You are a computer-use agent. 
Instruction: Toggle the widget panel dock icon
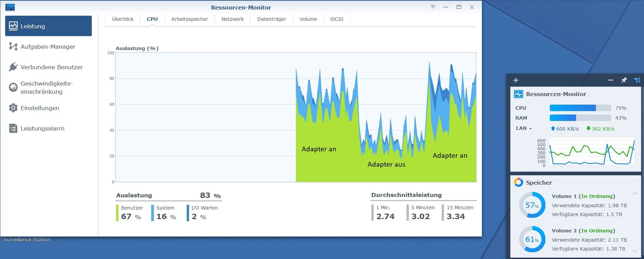pyautogui.click(x=637, y=80)
